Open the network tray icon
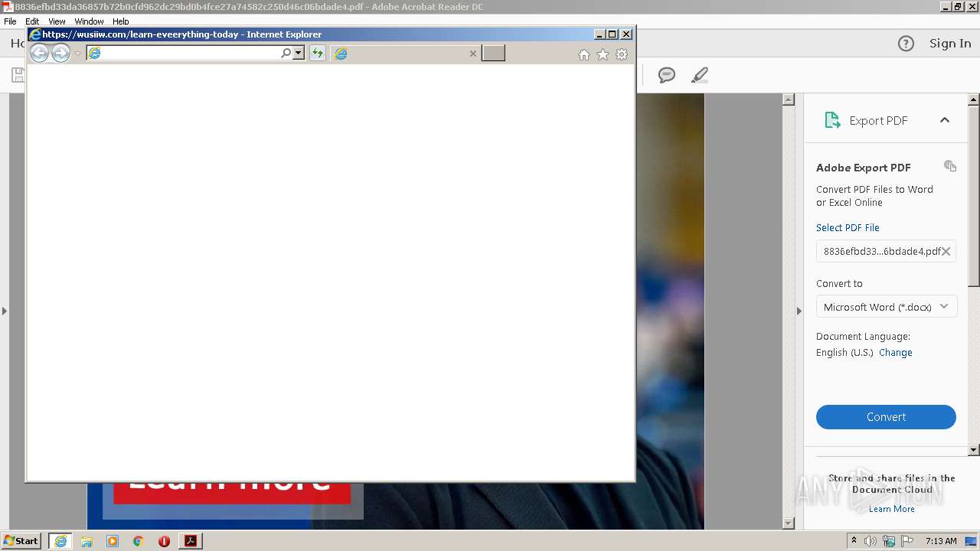 (x=889, y=541)
